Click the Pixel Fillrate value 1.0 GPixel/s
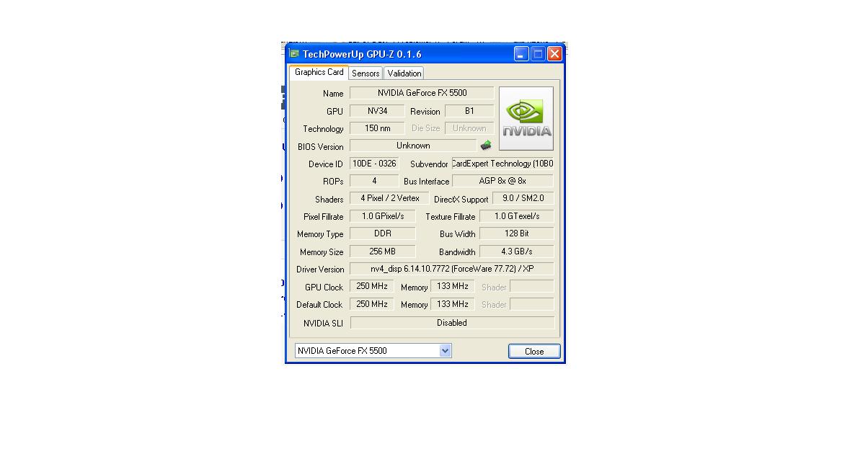 click(x=383, y=216)
